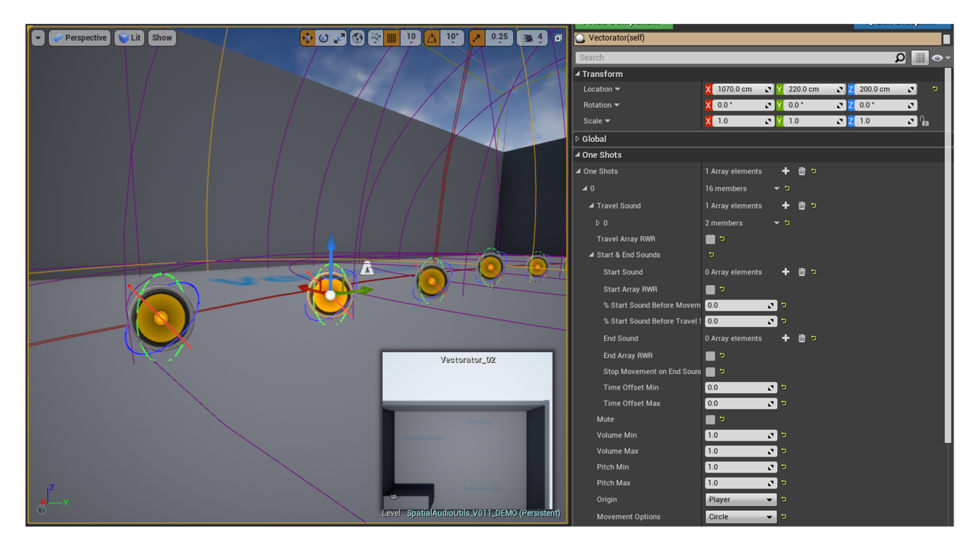
Task: Empty the Travel Sound array via trash icon
Action: click(x=802, y=206)
